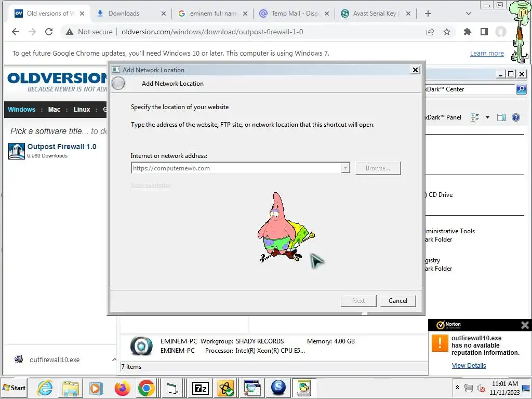This screenshot has height=399, width=532.
Task: Bookmark this page with star icon
Action: (447, 32)
